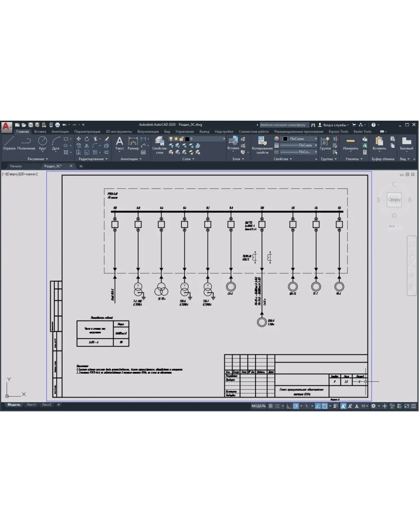Choose the Измерить (Measure) utility
Viewport: 419px width, 532px height.
[x=350, y=142]
